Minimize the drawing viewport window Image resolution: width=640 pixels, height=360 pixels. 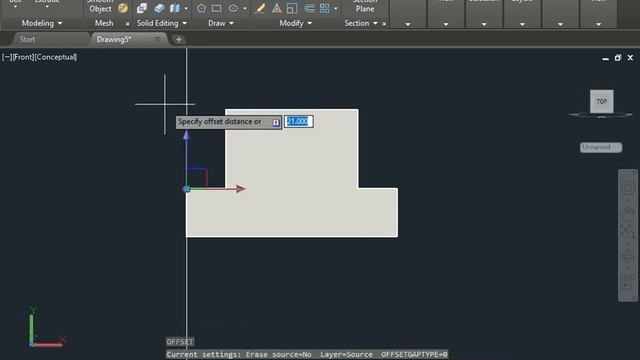(605, 58)
